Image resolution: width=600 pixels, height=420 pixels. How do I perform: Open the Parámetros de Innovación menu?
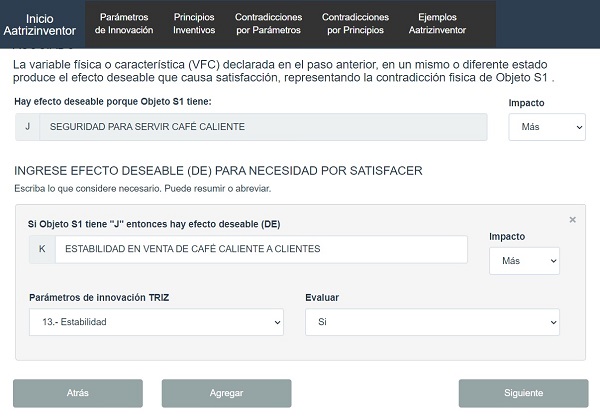pyautogui.click(x=124, y=24)
